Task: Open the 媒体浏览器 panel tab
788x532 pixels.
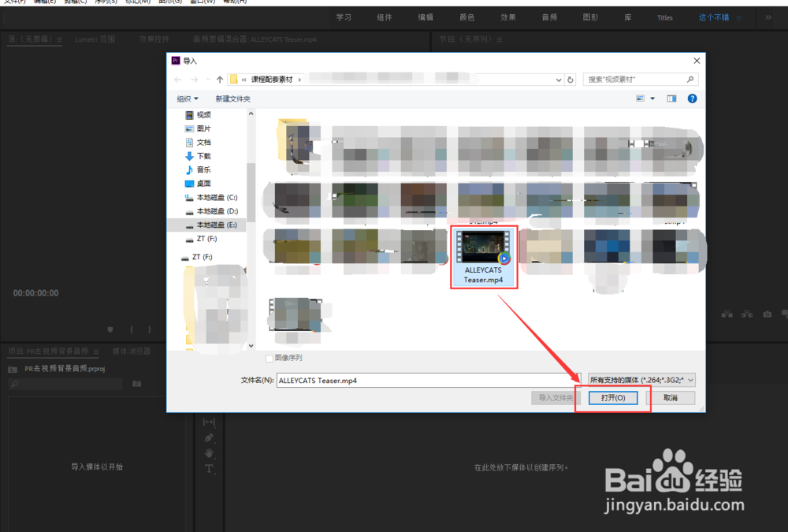Action: 131,351
